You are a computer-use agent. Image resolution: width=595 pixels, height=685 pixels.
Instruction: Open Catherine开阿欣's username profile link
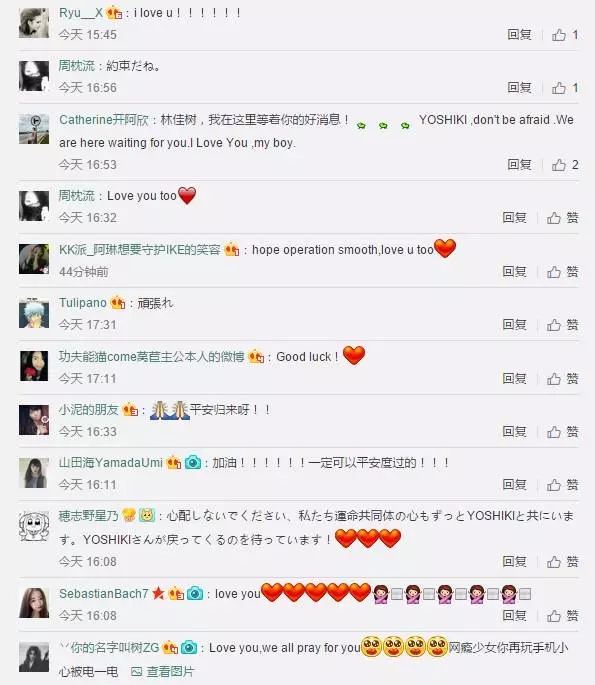tap(104, 120)
